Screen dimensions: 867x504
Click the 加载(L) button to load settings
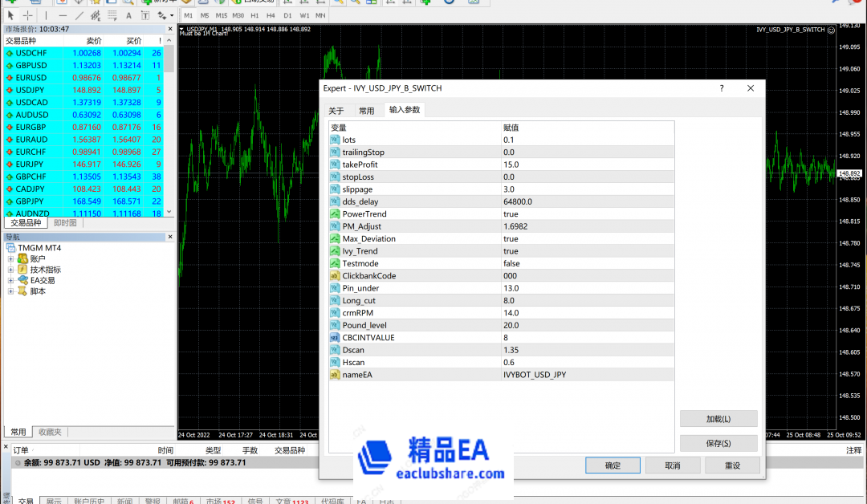point(718,418)
